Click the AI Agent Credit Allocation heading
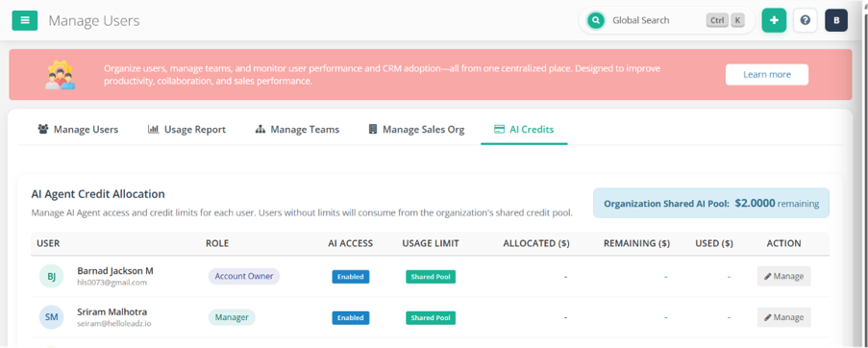868x348 pixels. pos(98,194)
